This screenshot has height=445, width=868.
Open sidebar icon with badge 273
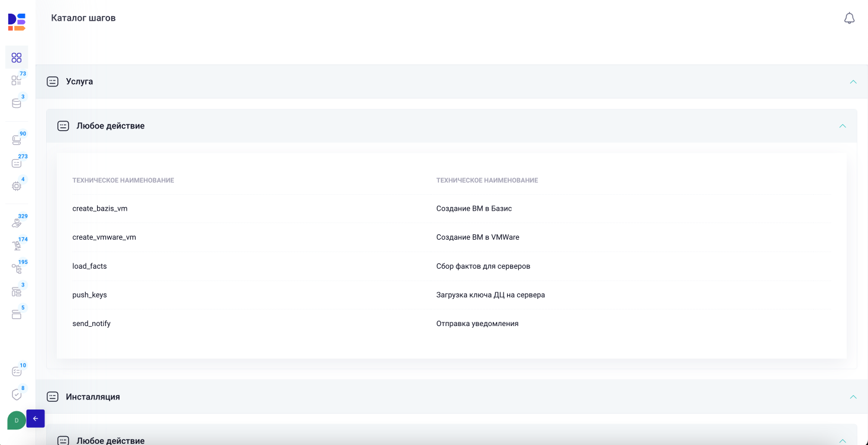17,163
